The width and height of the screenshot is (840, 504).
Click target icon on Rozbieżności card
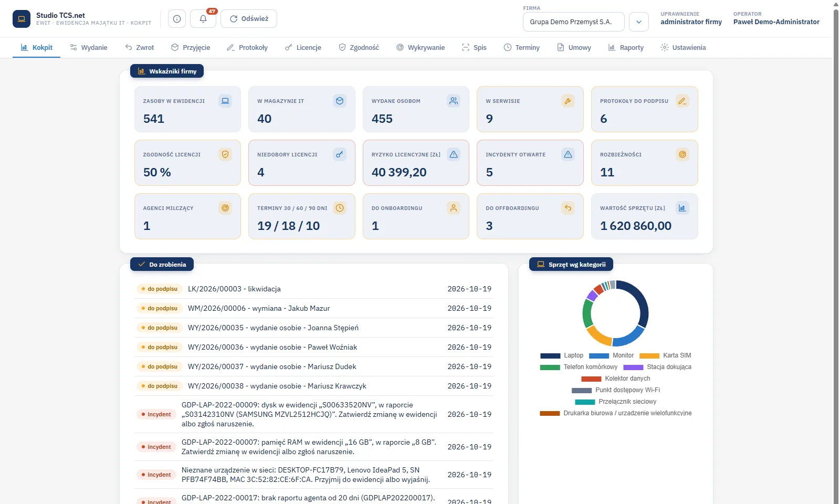click(x=682, y=154)
